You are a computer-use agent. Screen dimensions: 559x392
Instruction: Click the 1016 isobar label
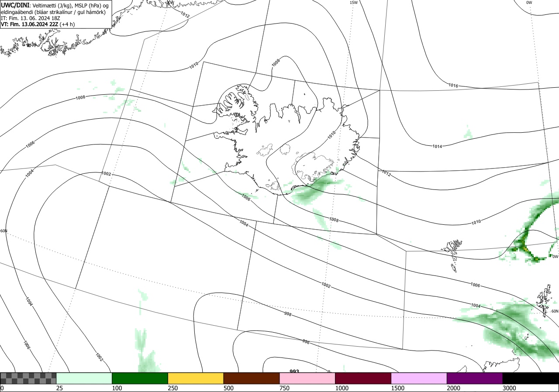(x=453, y=86)
